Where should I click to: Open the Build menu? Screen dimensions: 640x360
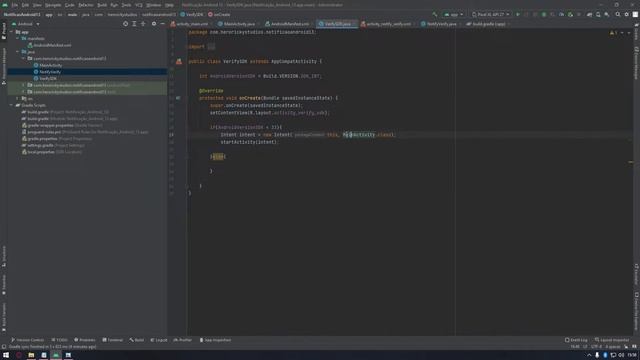tap(102, 5)
